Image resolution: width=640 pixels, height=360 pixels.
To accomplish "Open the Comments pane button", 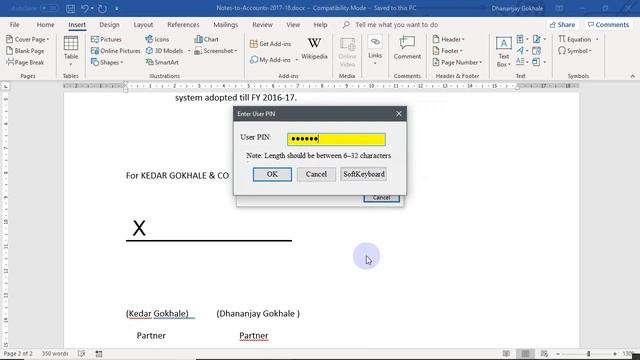I will [x=608, y=24].
